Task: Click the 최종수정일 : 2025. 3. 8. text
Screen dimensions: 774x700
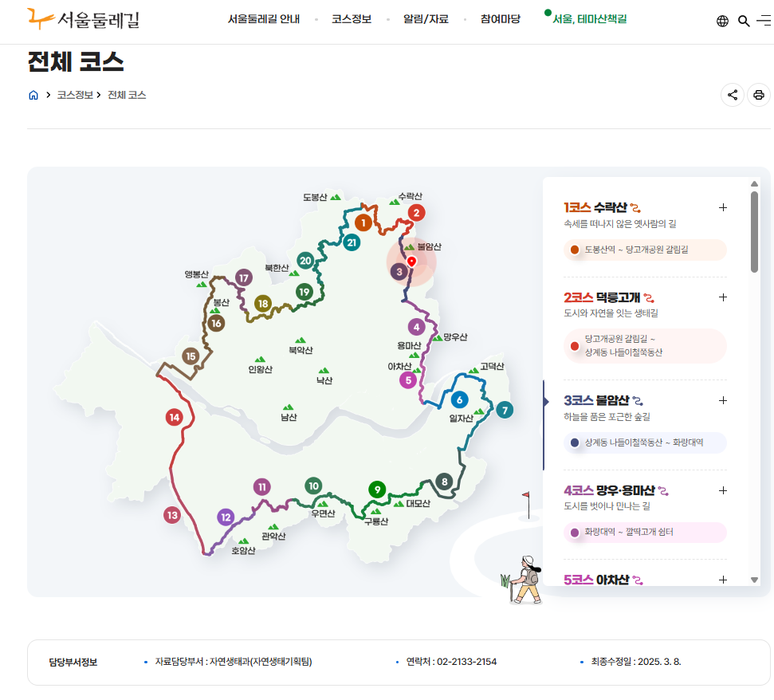Action: click(636, 662)
